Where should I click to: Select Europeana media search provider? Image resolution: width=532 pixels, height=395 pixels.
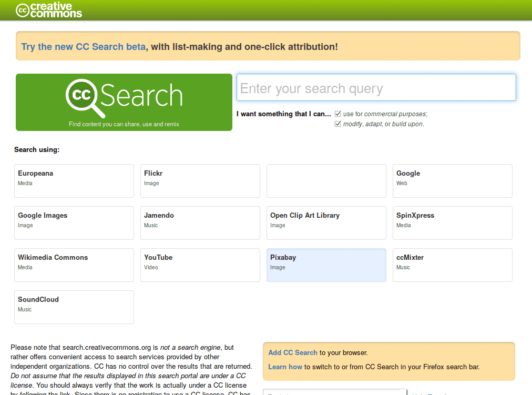(x=74, y=181)
